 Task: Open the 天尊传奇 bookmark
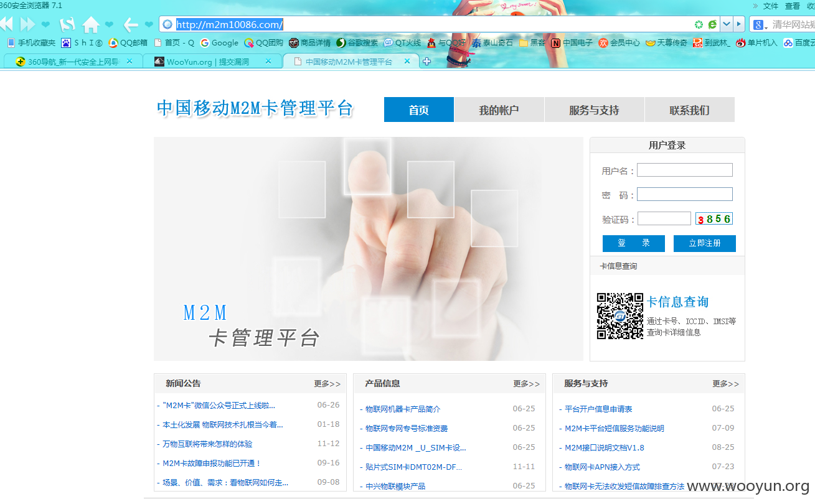click(666, 43)
